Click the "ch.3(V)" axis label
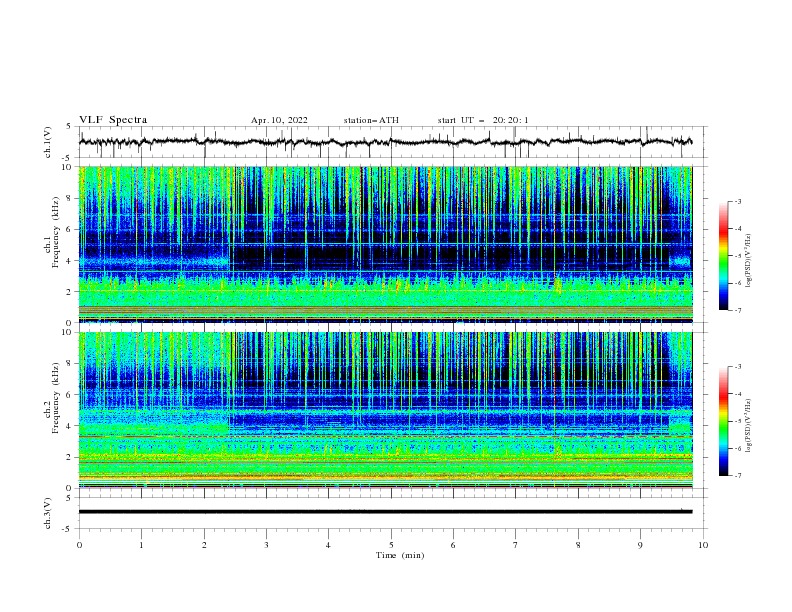 48,513
